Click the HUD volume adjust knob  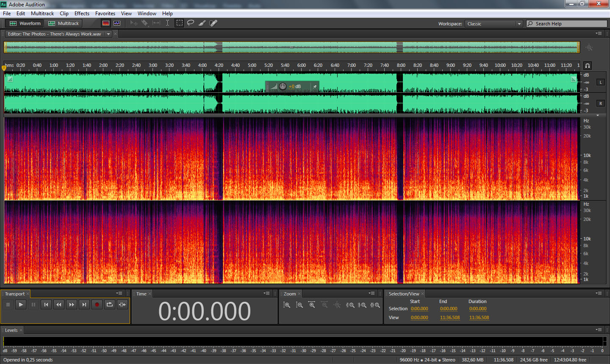(283, 86)
